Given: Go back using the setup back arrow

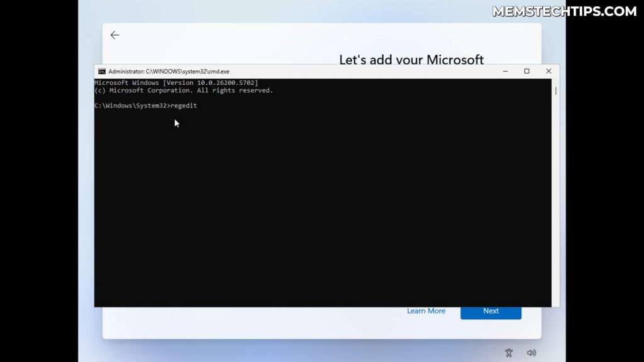Looking at the screenshot, I should pyautogui.click(x=114, y=35).
